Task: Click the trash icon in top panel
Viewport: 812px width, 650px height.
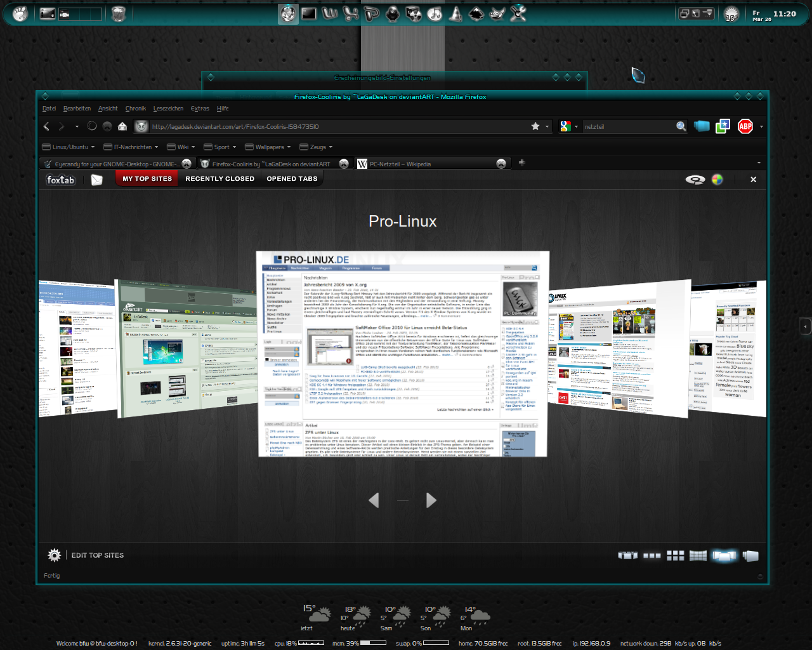Action: 118,13
